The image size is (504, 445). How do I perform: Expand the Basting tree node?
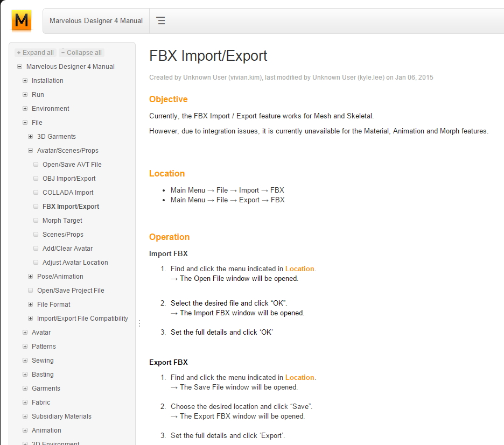click(25, 375)
